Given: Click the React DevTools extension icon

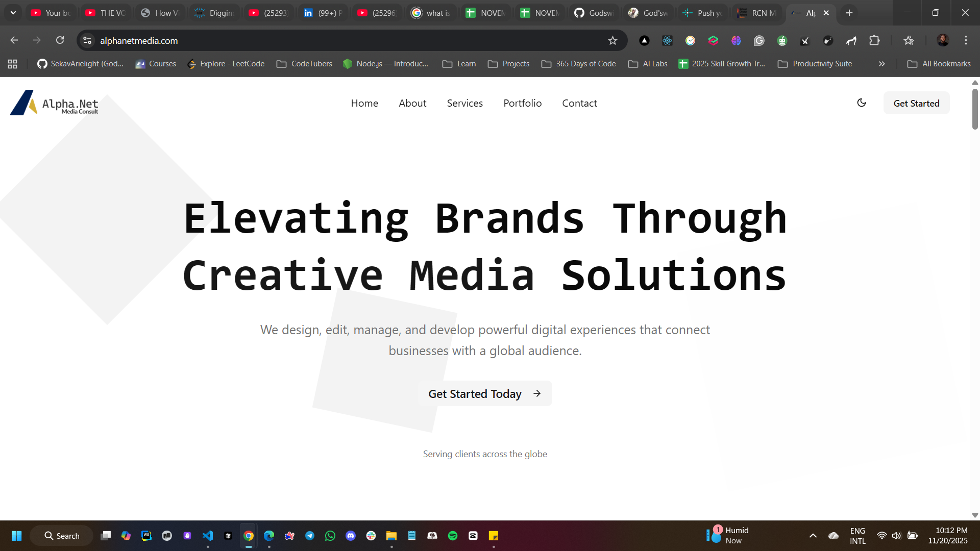Looking at the screenshot, I should (667, 41).
